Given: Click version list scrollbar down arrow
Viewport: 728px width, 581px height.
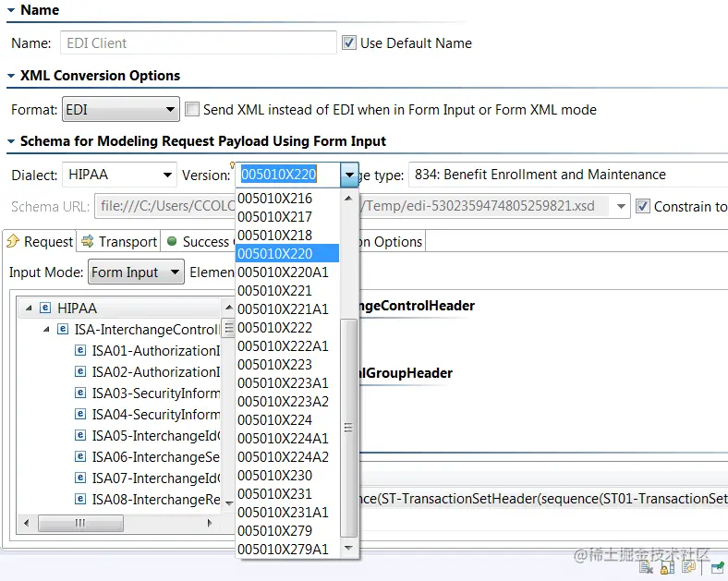Looking at the screenshot, I should click(348, 548).
